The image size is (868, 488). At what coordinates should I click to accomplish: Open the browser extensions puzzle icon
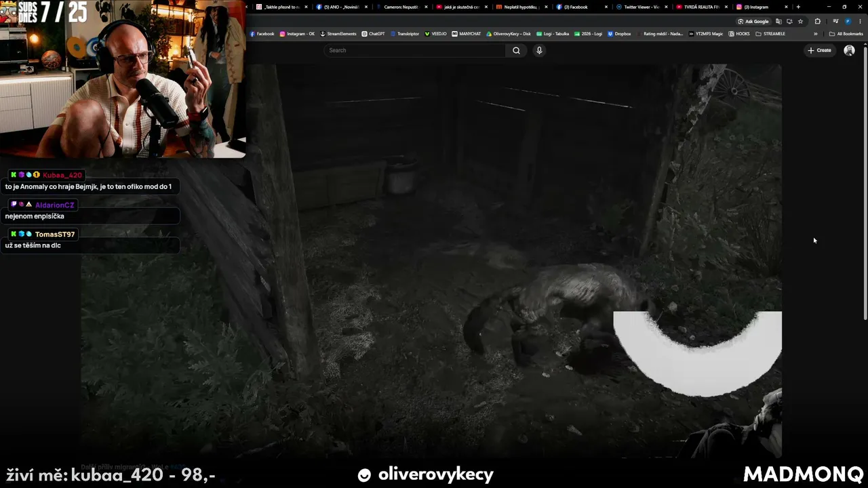[x=817, y=21]
